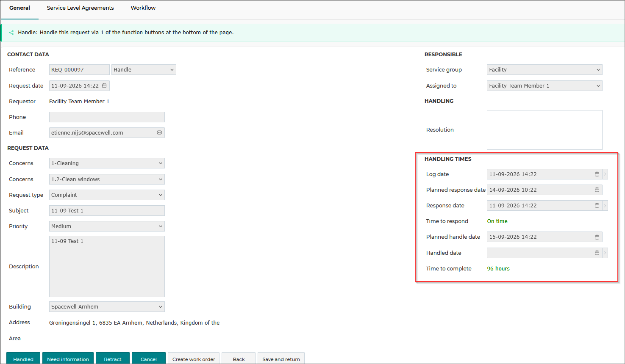Expand the Handle status dropdown
This screenshot has width=625, height=364.
tap(144, 70)
